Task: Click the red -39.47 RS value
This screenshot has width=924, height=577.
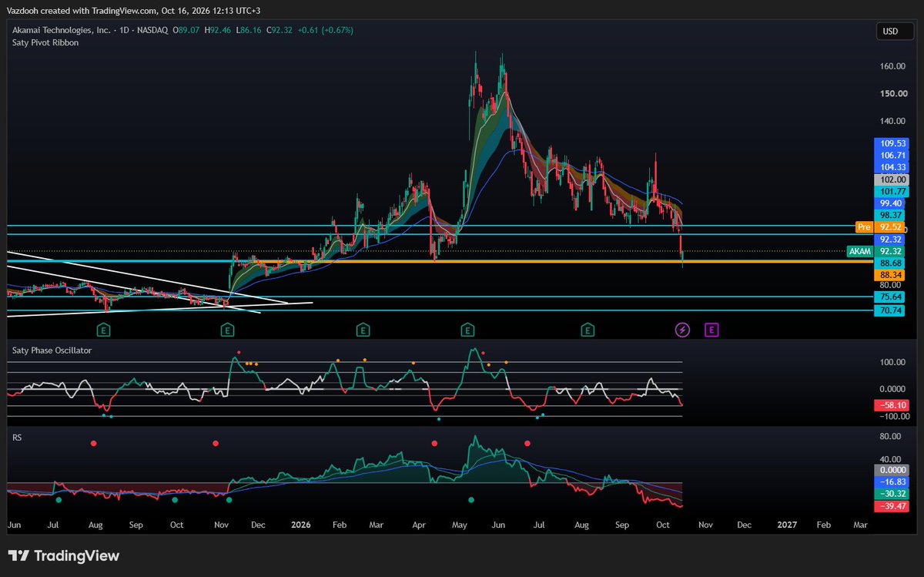Action: click(x=890, y=506)
